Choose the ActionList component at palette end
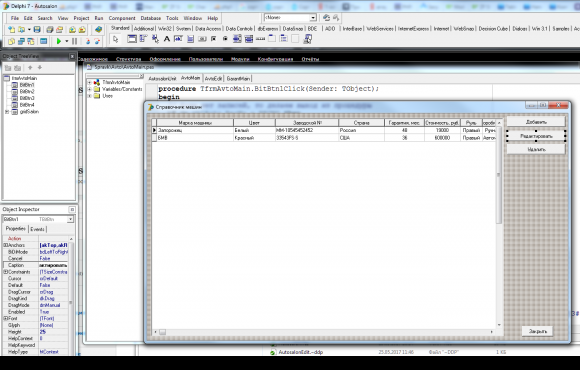Screen dimensions: 580x370 307,39
